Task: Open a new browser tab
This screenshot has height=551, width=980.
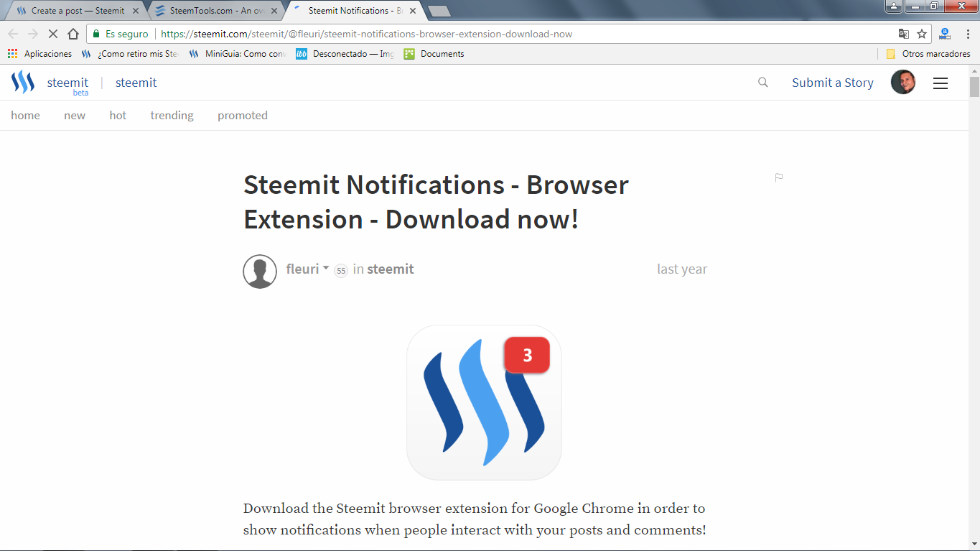Action: click(x=439, y=11)
